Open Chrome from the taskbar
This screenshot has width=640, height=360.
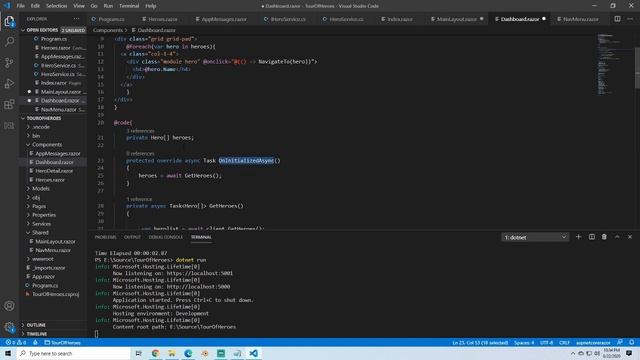tap(156, 353)
